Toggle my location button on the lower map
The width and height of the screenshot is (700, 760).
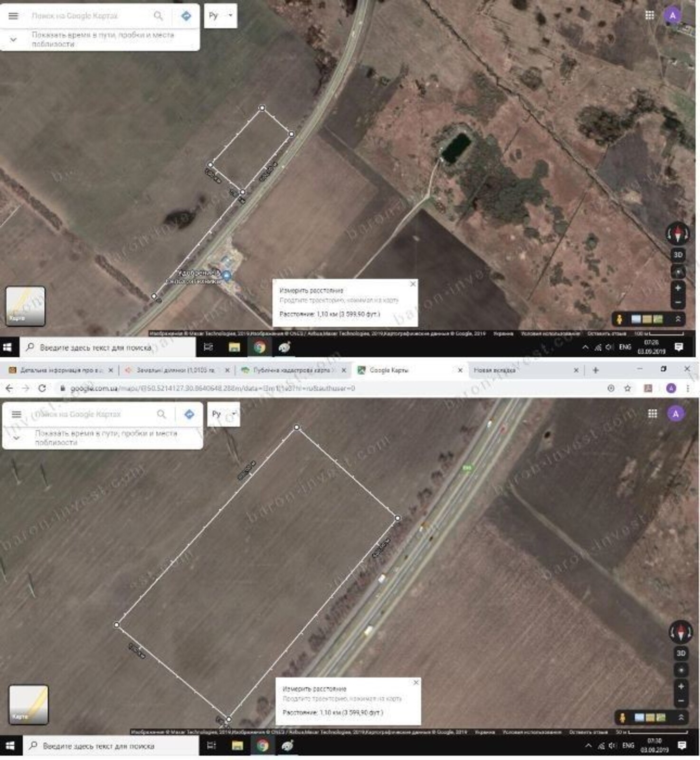[x=681, y=670]
